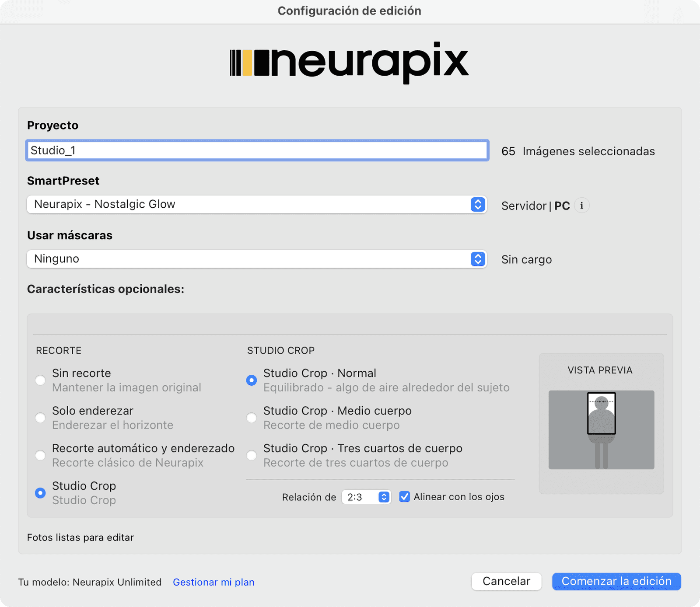Toggle Alinear con los ojos checkbox
The height and width of the screenshot is (607, 700).
coord(405,497)
